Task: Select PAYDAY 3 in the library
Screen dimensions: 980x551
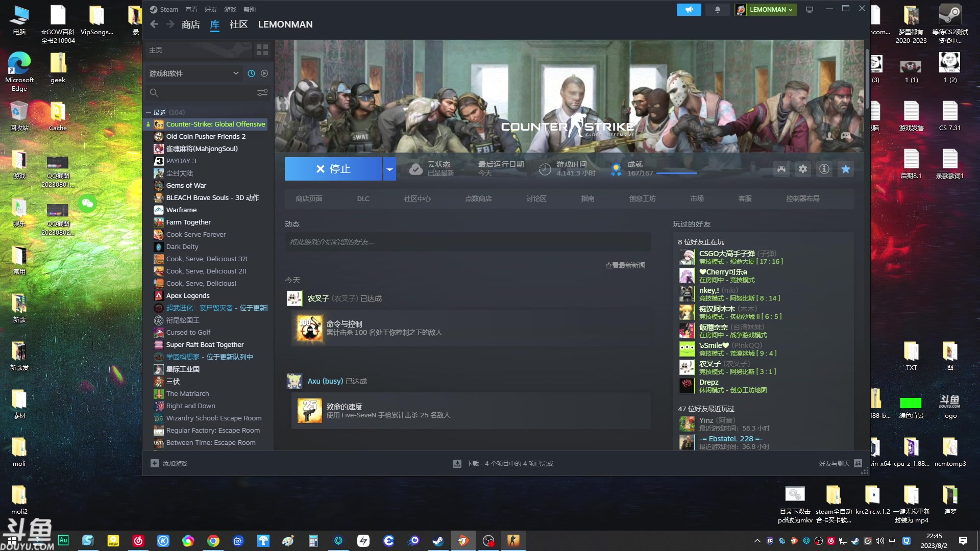Action: (x=181, y=161)
